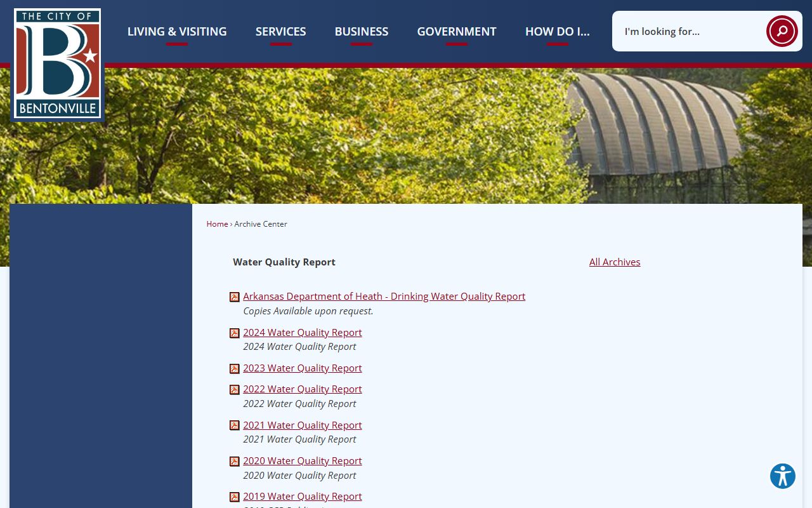Click italic '2024 Water Quality Report' description

299,346
